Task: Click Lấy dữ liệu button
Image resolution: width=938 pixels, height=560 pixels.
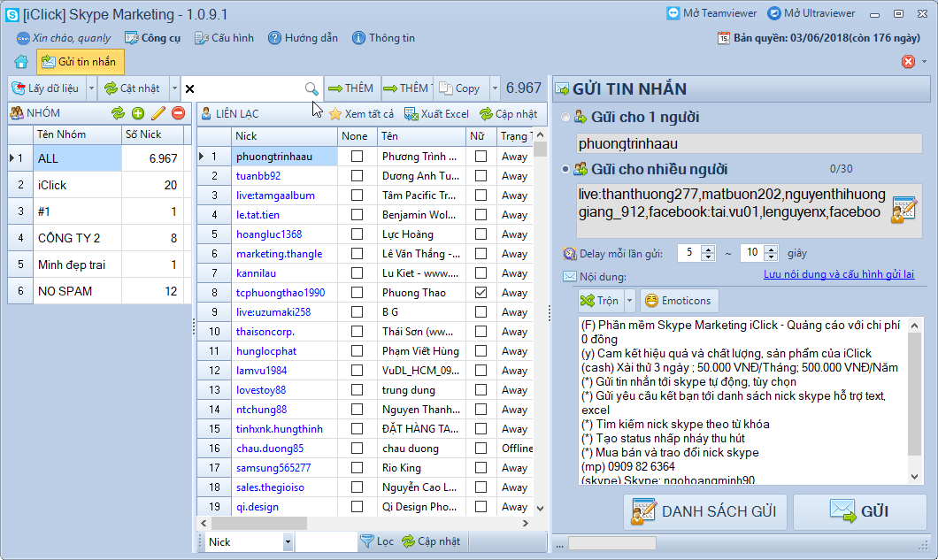Action: (x=46, y=88)
